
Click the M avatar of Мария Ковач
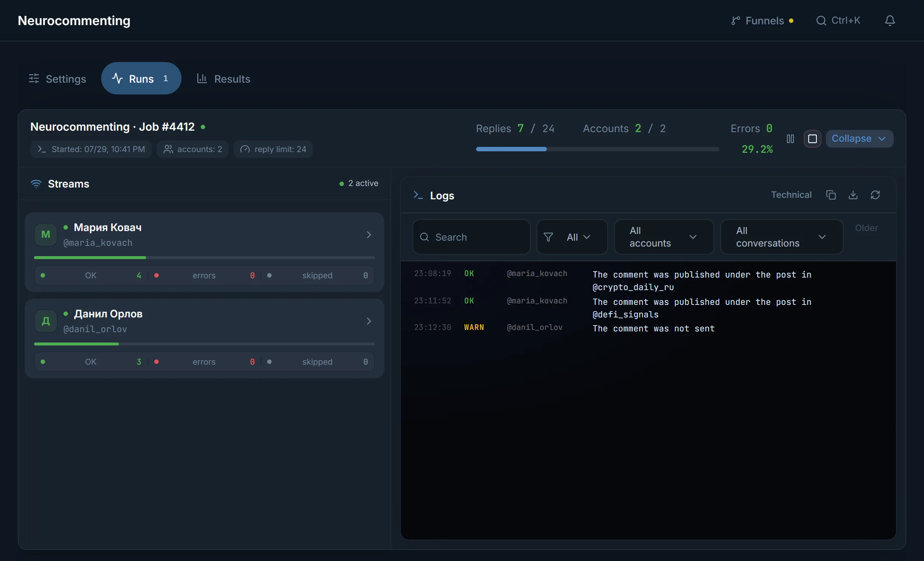pos(46,235)
